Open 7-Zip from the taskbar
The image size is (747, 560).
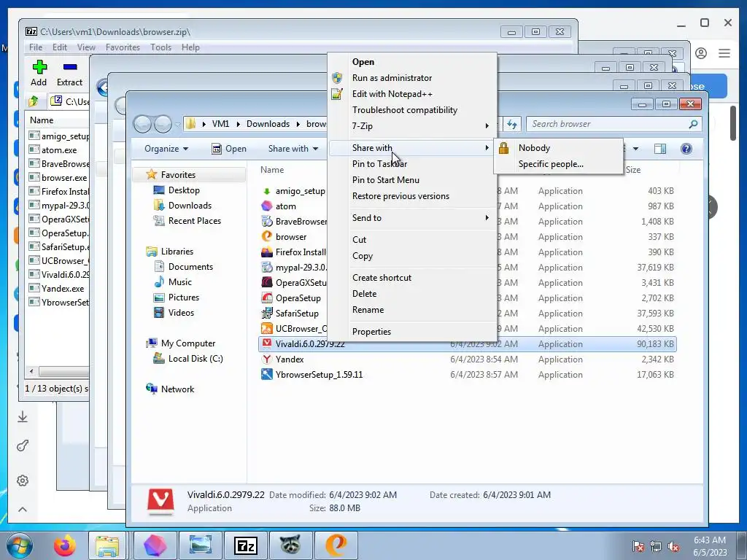245,545
